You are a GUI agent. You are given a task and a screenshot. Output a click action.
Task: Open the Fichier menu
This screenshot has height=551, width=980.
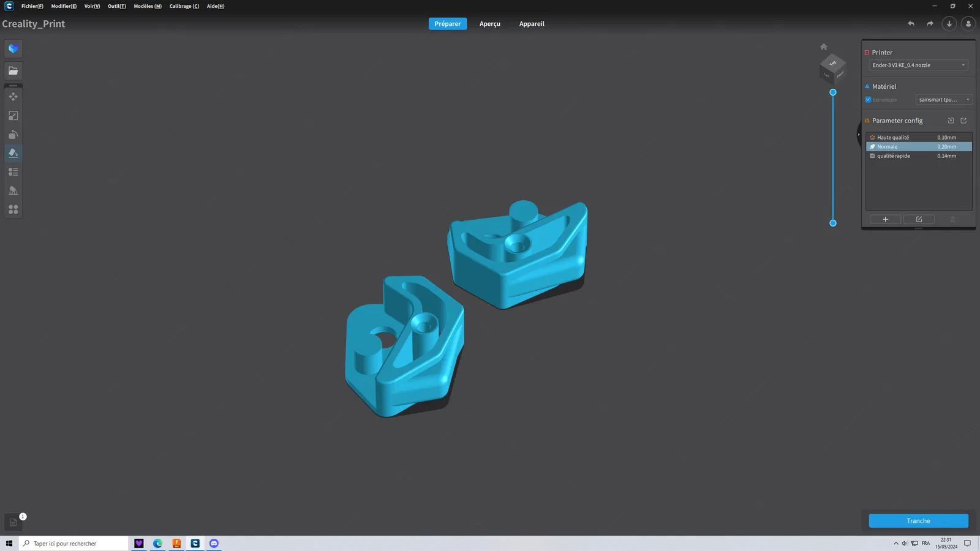pyautogui.click(x=32, y=6)
